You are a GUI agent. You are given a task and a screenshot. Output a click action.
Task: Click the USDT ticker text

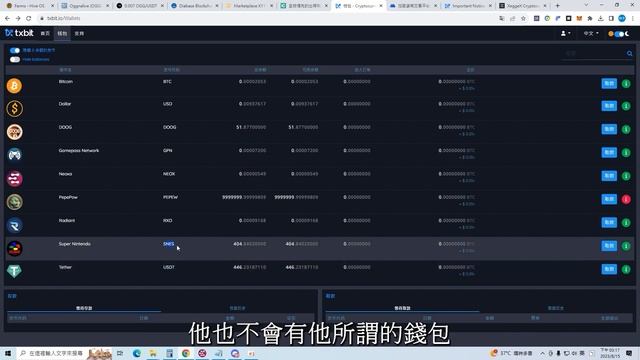coord(169,267)
